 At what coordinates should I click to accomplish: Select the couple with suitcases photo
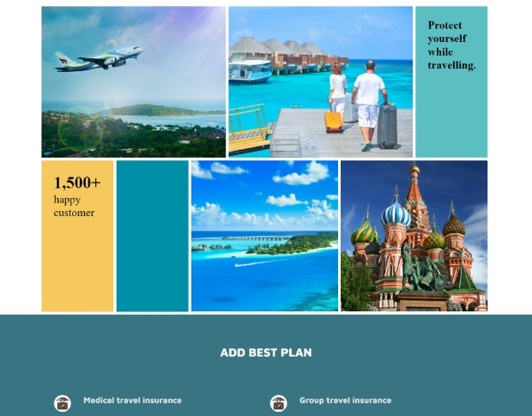click(320, 82)
